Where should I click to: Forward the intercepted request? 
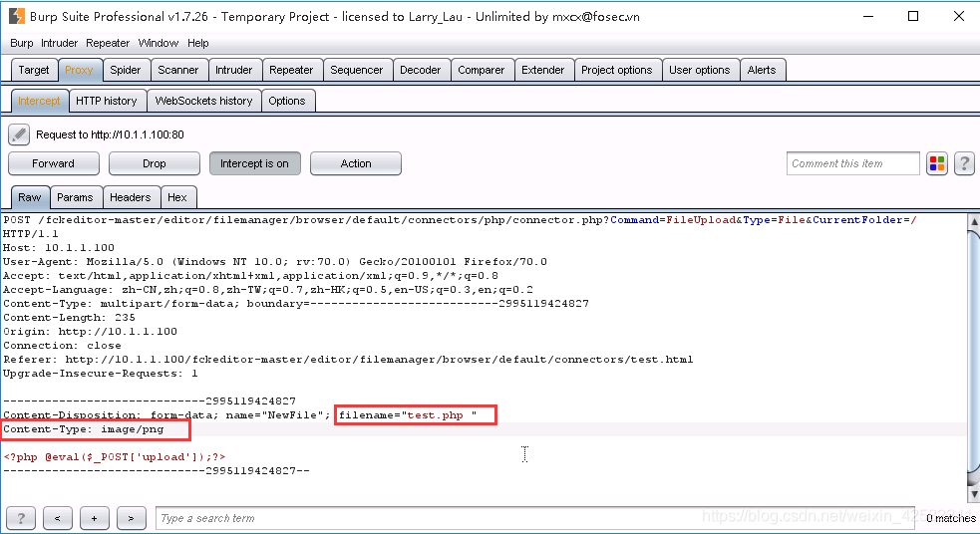point(53,163)
